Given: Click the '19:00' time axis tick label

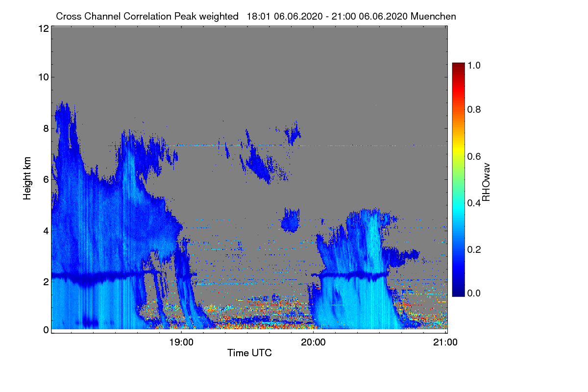Looking at the screenshot, I should coord(181,343).
